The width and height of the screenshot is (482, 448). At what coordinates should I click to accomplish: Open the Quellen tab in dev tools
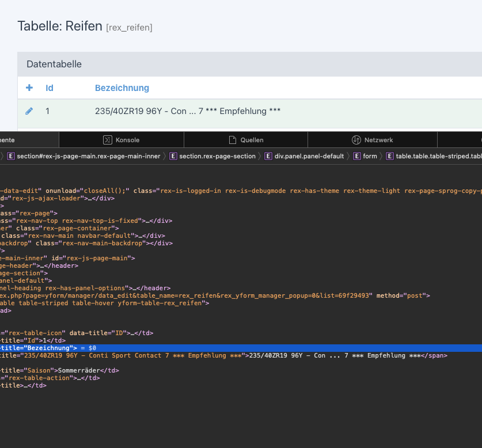pos(246,140)
